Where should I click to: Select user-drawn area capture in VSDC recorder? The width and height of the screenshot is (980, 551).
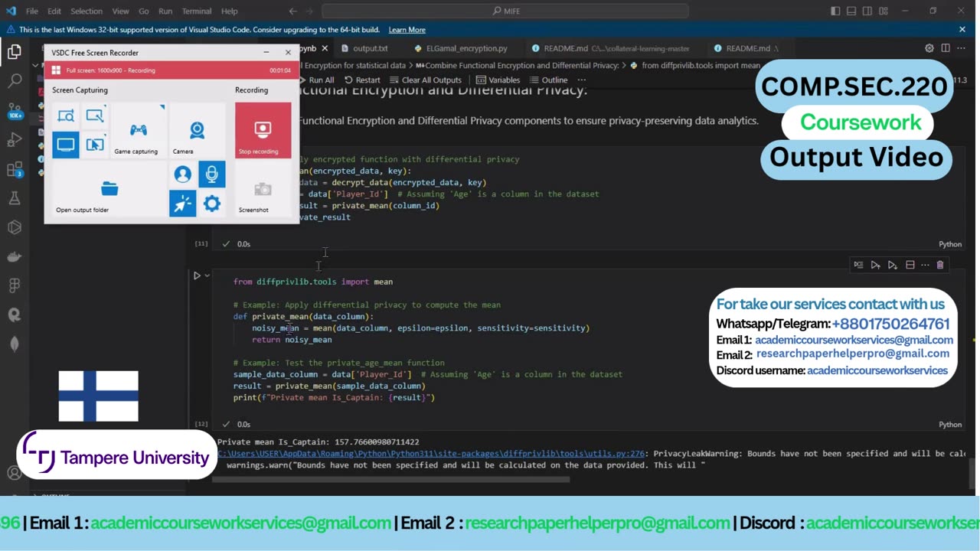pos(95,116)
